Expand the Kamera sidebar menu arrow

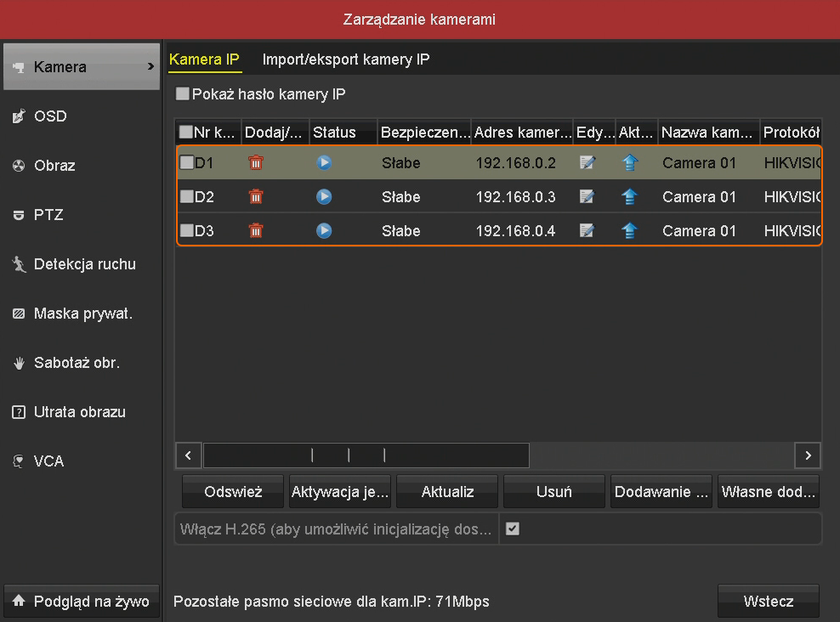click(151, 66)
